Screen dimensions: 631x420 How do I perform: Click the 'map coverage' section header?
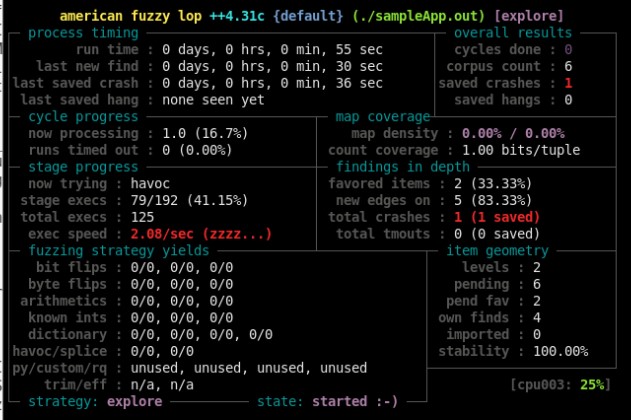383,117
